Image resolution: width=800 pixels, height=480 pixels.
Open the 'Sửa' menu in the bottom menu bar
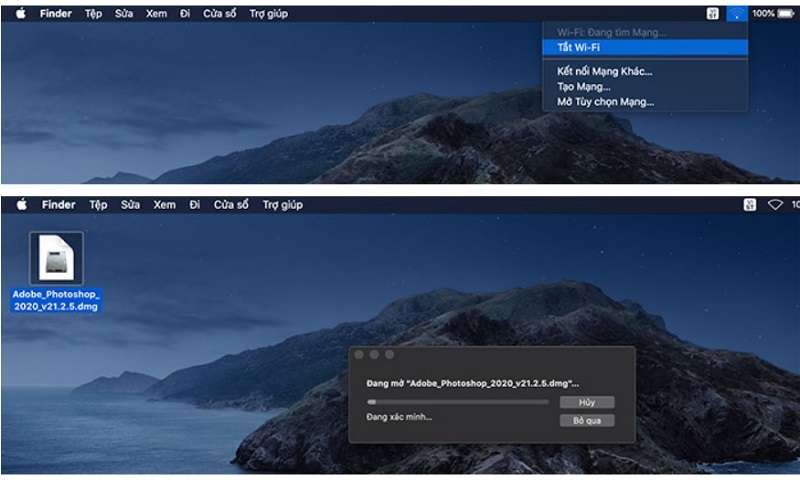click(130, 205)
